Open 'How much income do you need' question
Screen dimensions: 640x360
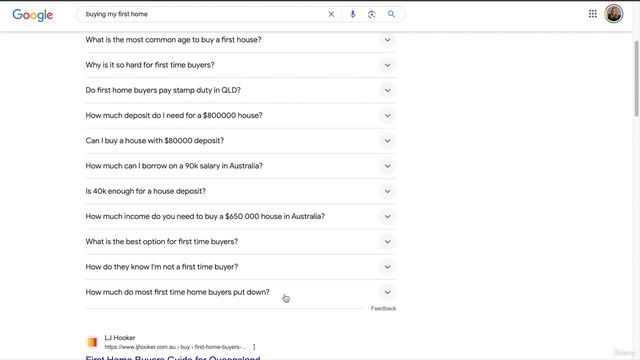205,217
